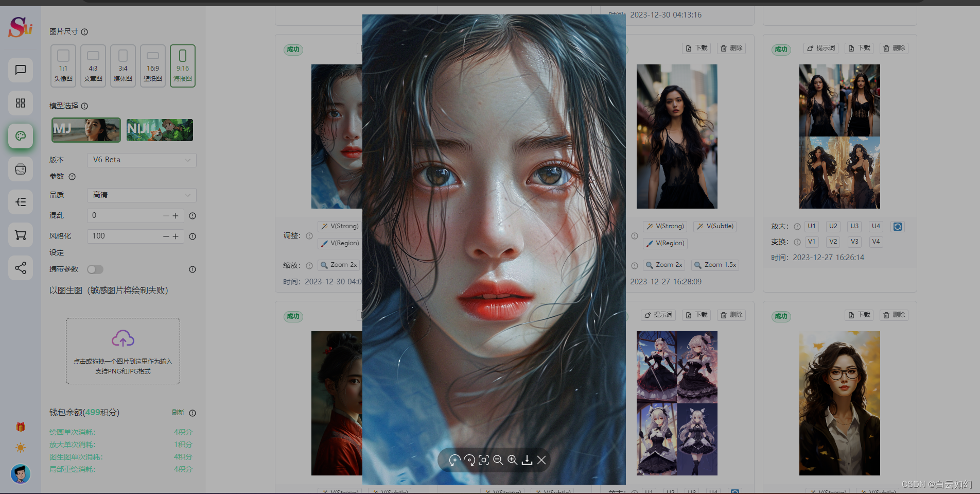
Task: Open the shopping cart in the sidebar
Action: 21,235
